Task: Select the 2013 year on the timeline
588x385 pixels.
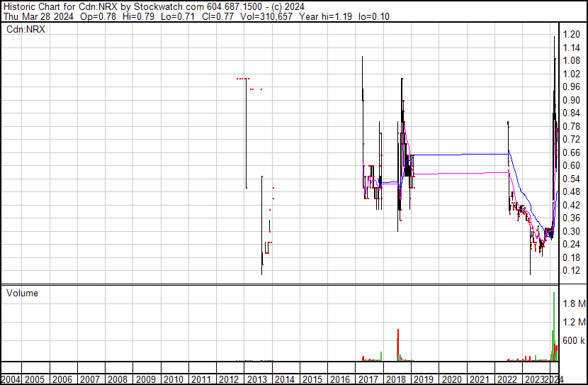Action: pyautogui.click(x=256, y=379)
